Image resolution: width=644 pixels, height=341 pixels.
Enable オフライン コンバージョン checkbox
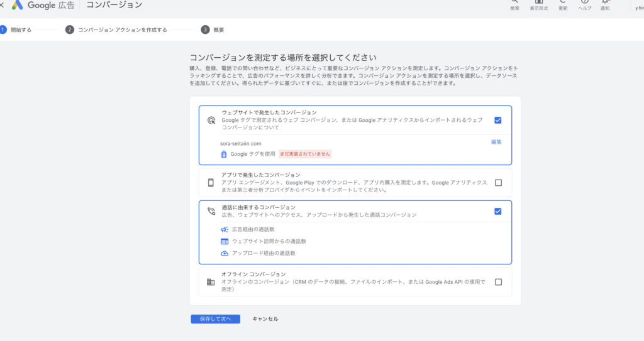click(x=498, y=282)
